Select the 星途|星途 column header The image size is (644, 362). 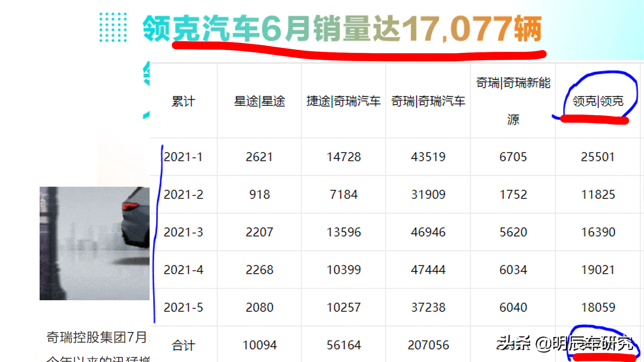(259, 101)
